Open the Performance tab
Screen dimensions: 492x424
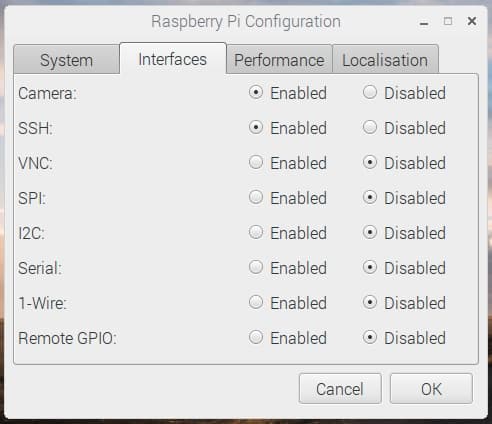pos(279,60)
